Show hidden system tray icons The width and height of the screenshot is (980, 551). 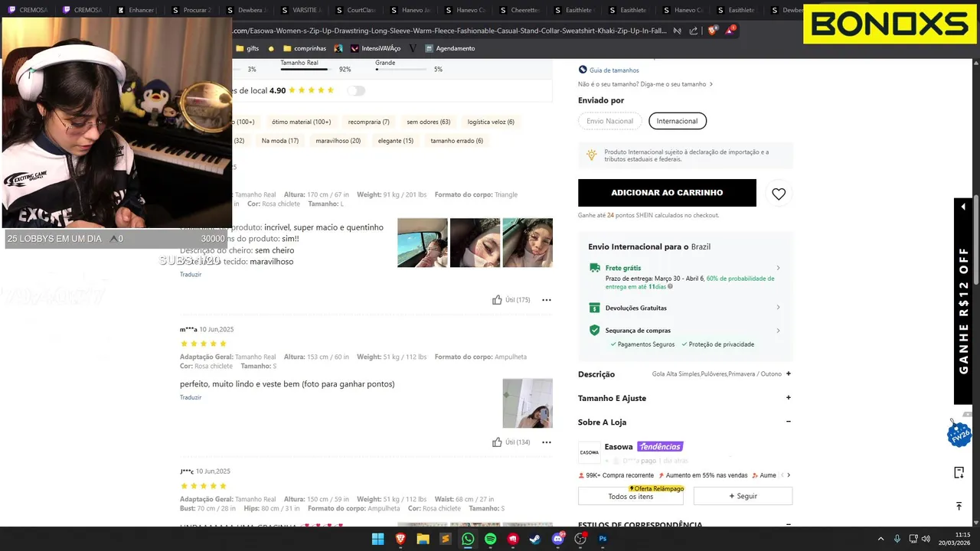[x=880, y=539]
